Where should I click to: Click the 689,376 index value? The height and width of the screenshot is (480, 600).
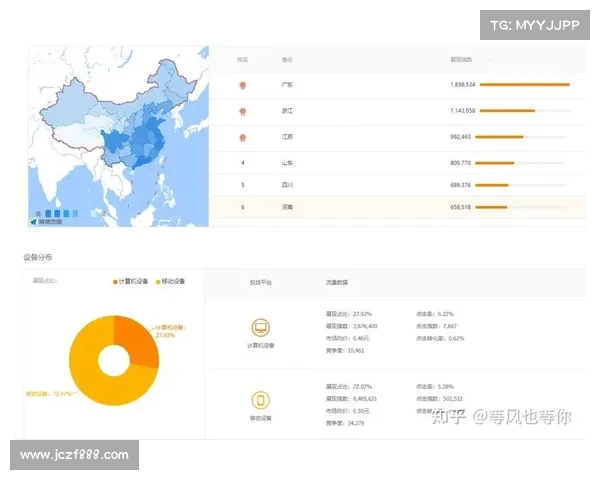click(460, 185)
